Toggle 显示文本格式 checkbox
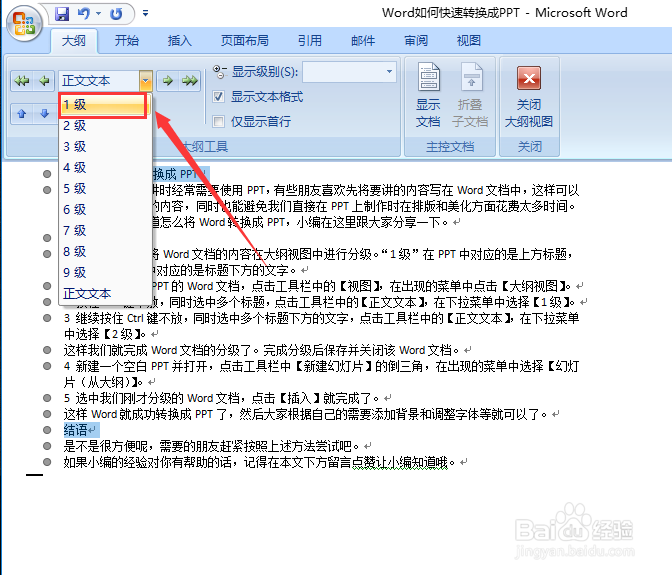672x575 pixels. tap(218, 97)
